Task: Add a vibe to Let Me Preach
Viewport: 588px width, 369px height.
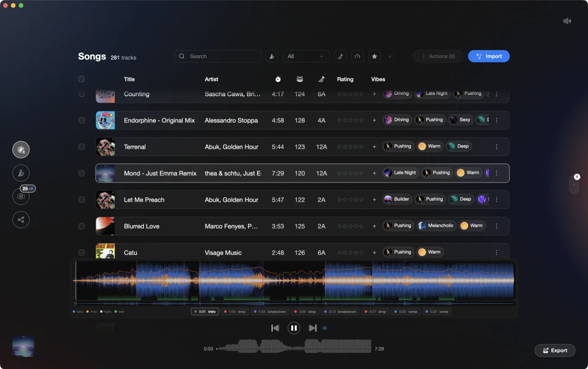Action: 374,199
